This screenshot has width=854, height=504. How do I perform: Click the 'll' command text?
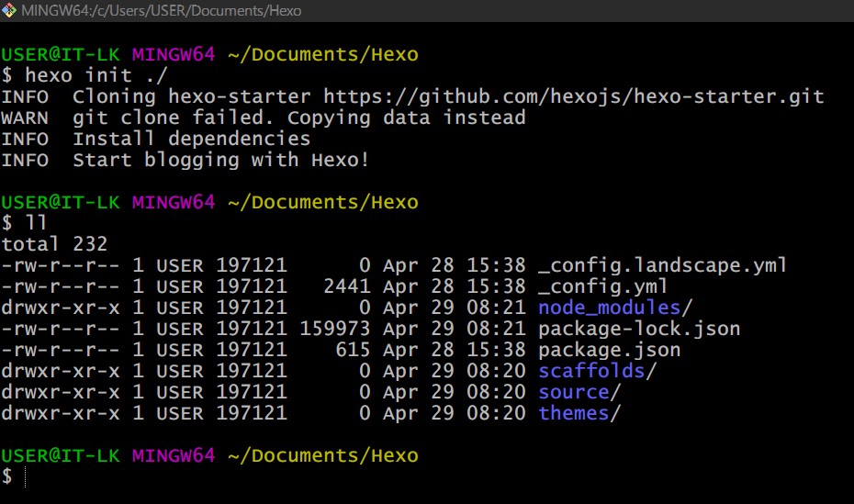point(36,222)
